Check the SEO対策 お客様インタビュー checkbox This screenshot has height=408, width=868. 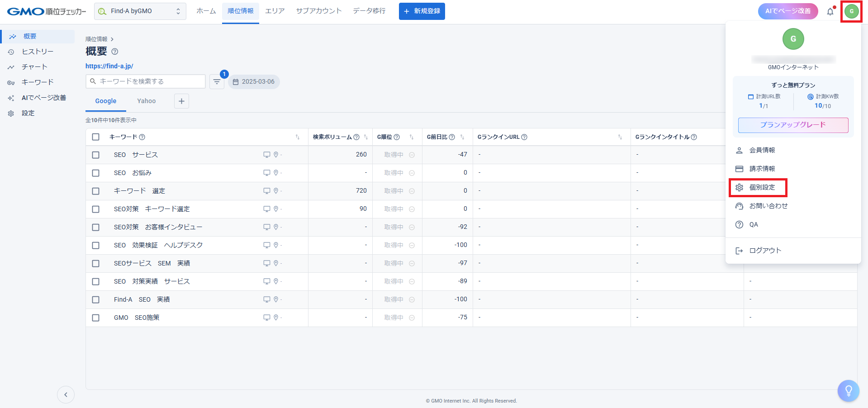point(95,227)
